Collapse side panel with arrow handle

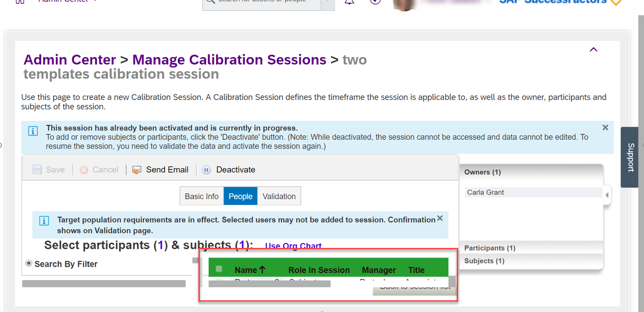pyautogui.click(x=607, y=195)
